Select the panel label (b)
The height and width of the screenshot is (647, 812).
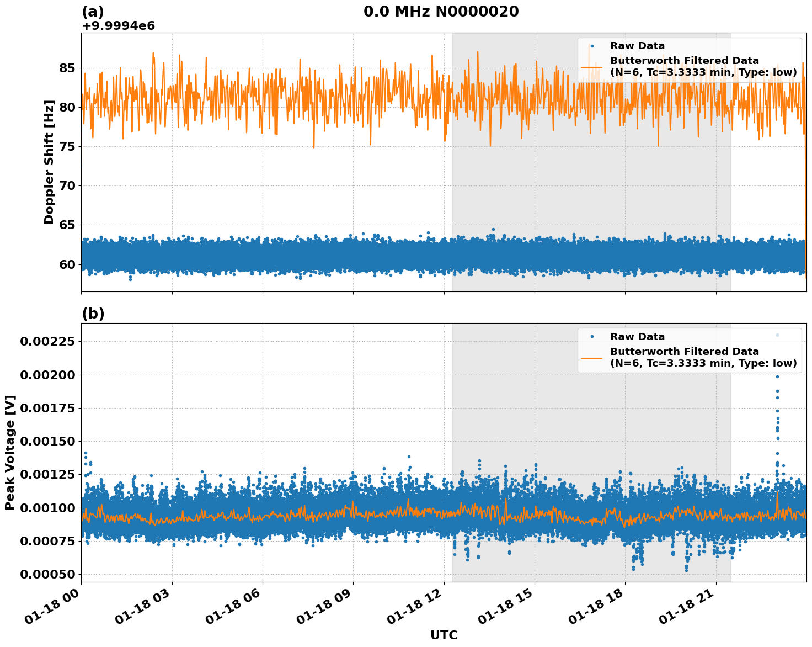click(93, 313)
